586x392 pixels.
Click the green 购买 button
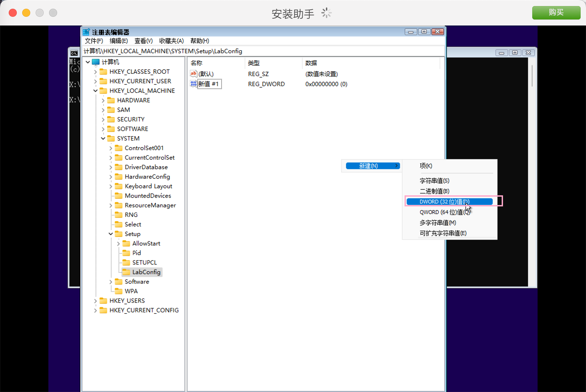[556, 12]
